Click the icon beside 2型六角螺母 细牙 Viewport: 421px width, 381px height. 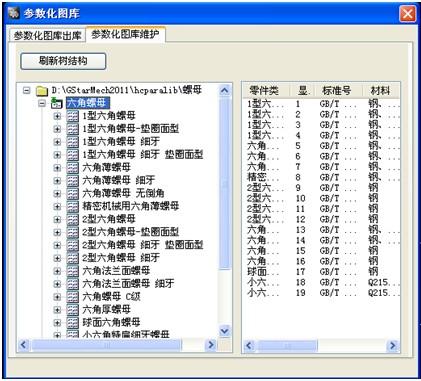(x=72, y=258)
